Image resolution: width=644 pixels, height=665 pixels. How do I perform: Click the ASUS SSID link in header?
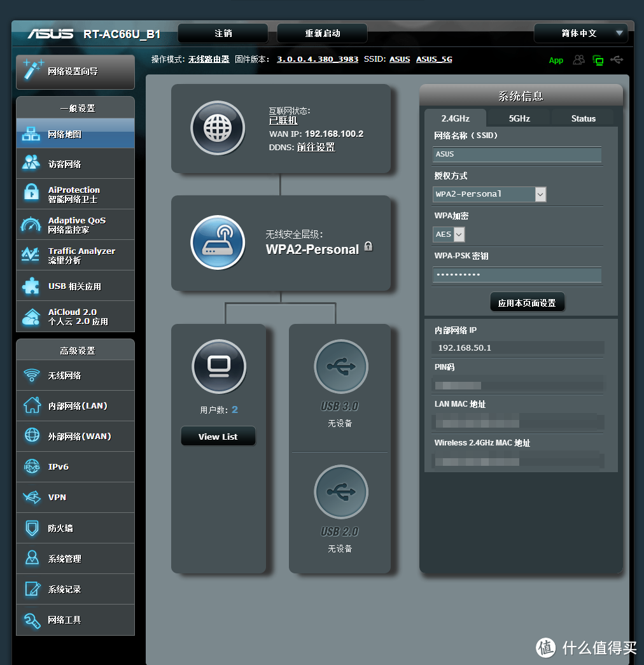point(400,59)
